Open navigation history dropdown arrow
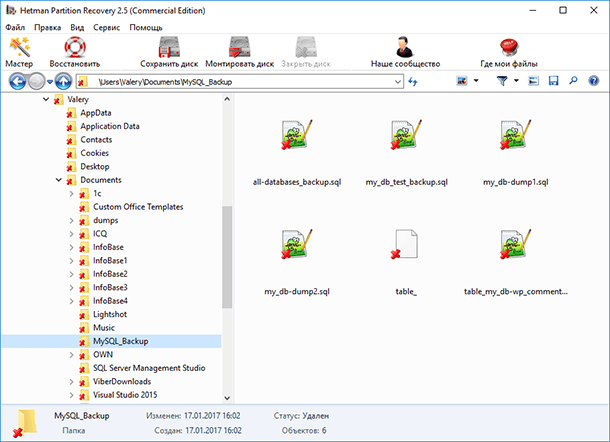 (50, 82)
